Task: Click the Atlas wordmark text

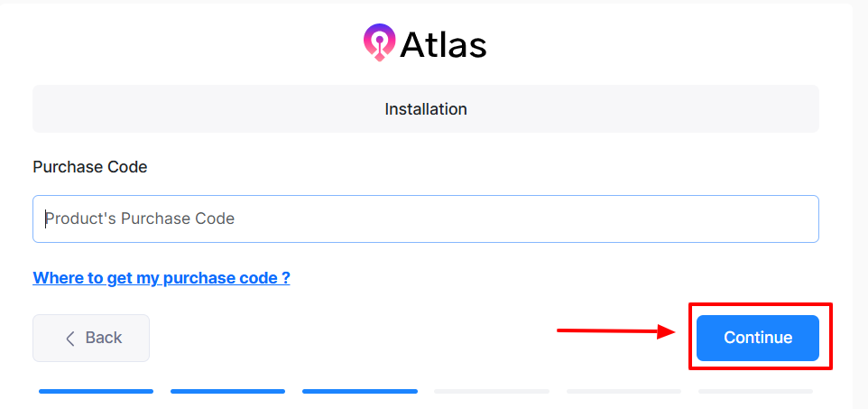Action: tap(442, 44)
